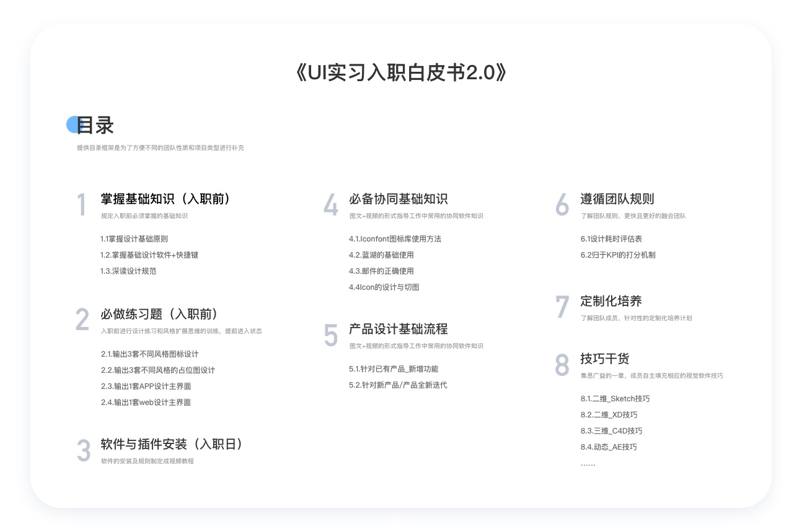Click description 了解团队成员，针对性的定制化培养计划

[637, 318]
